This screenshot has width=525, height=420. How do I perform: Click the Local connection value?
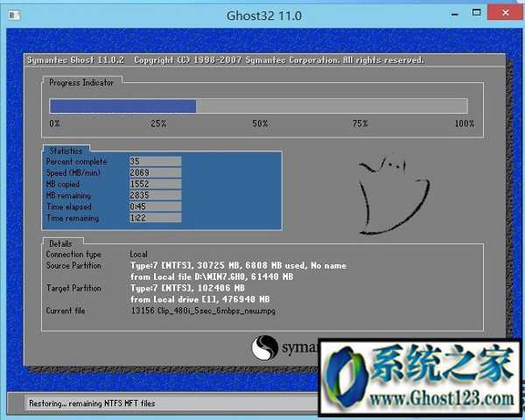coord(138,255)
